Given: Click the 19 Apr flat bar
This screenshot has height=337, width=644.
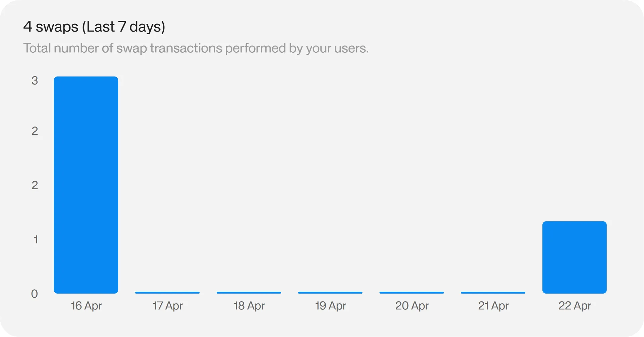Looking at the screenshot, I should 330,293.
